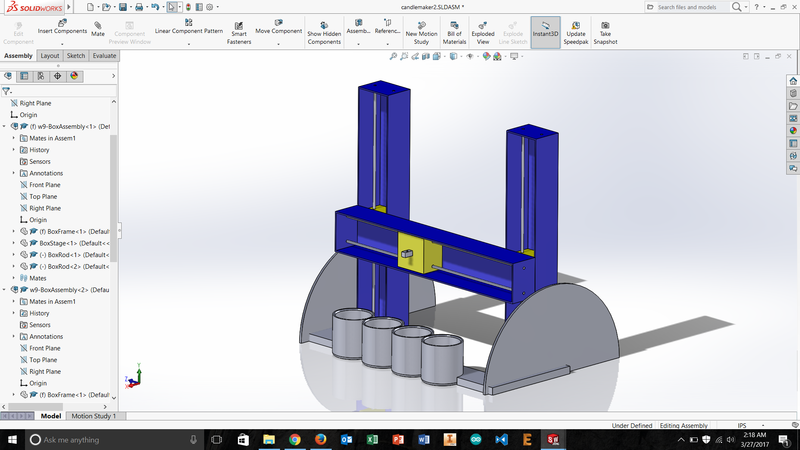
Task: Open the Motion Study 1 tab
Action: pos(93,416)
